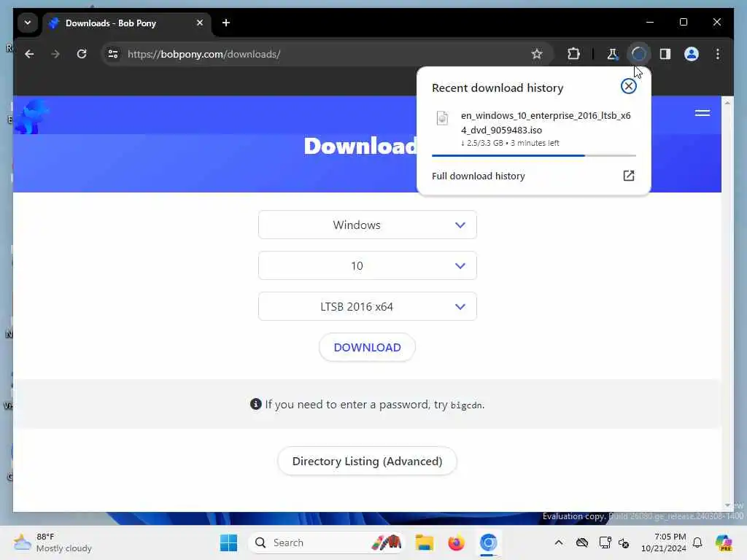This screenshot has width=747, height=560.
Task: Open the site hamburger menu
Action: click(x=703, y=113)
